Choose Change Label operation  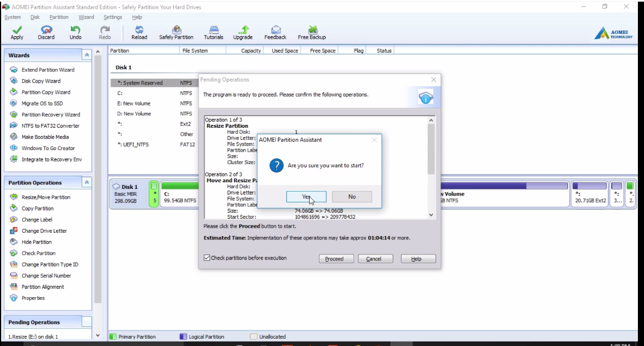[x=37, y=220]
